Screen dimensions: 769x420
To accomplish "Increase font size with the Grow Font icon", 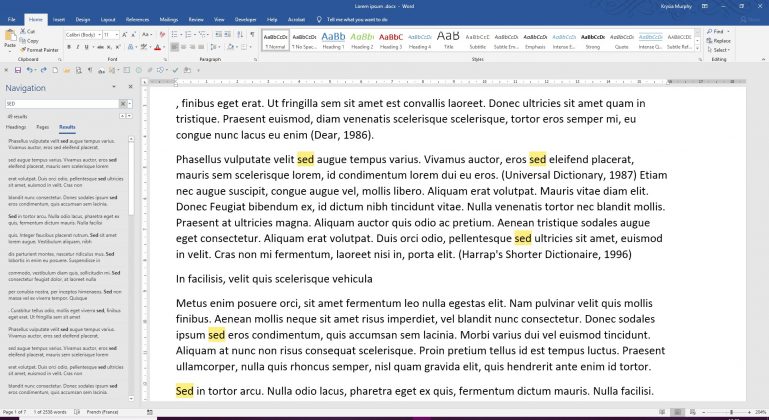I will pos(125,35).
